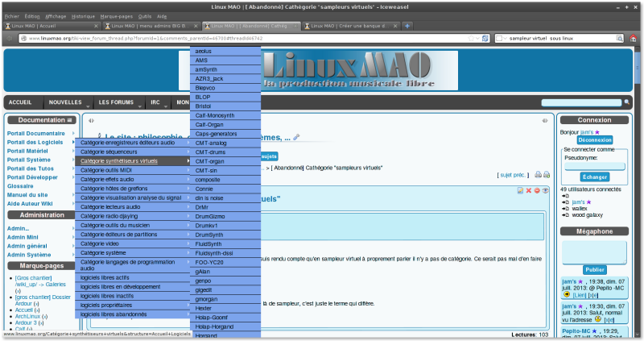This screenshot has width=644, height=341.
Task: Open the Outils menu
Action: [x=145, y=16]
